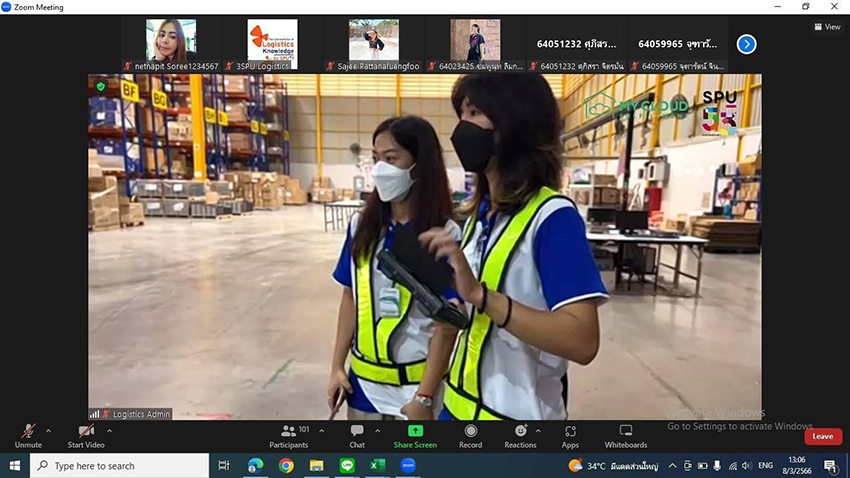Expand audio options next to Unmute
850x478 pixels.
pyautogui.click(x=48, y=431)
